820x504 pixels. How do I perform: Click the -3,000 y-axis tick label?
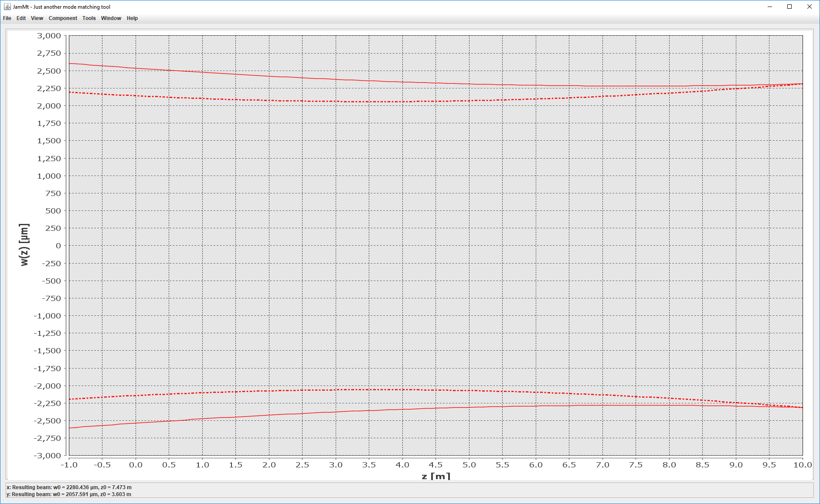click(x=47, y=456)
